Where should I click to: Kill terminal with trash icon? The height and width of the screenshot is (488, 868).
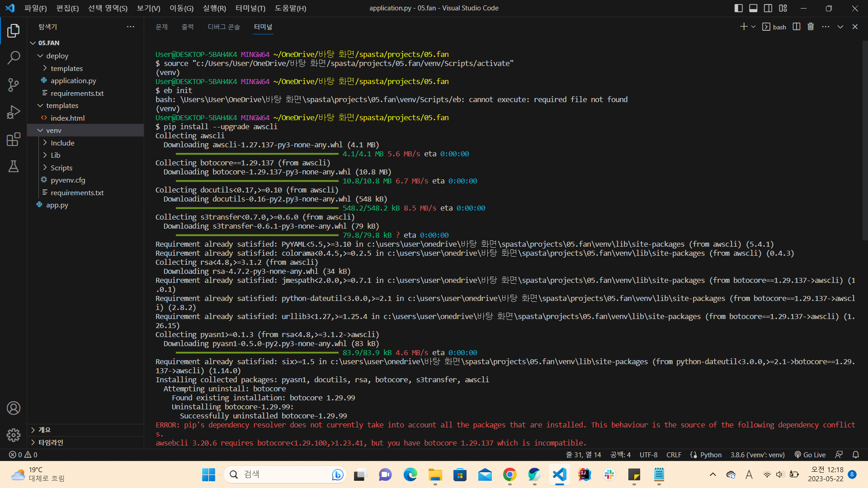click(x=811, y=27)
